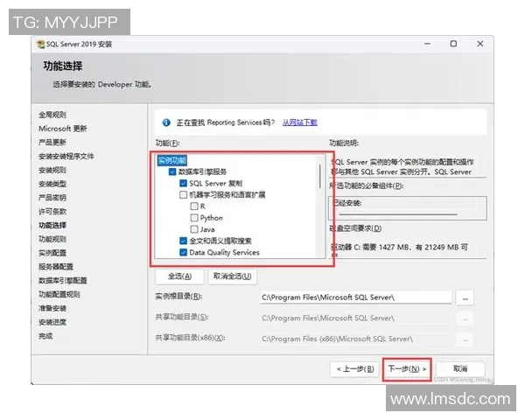
Task: Select the 数据库引擎配置 step
Action: (63, 281)
